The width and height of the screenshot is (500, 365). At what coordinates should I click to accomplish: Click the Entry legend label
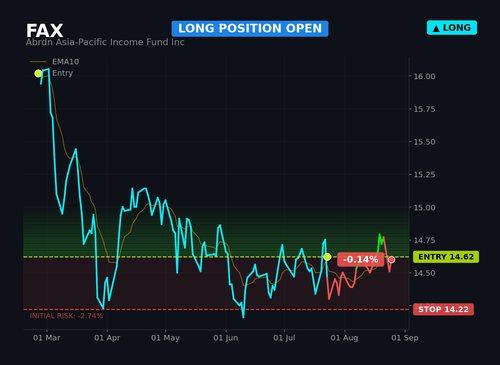[x=62, y=73]
